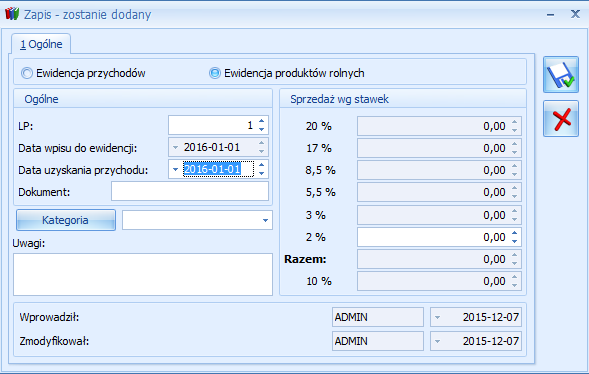The width and height of the screenshot is (589, 374).
Task: Decrease the 2 % value with the down arrow
Action: 515,241
